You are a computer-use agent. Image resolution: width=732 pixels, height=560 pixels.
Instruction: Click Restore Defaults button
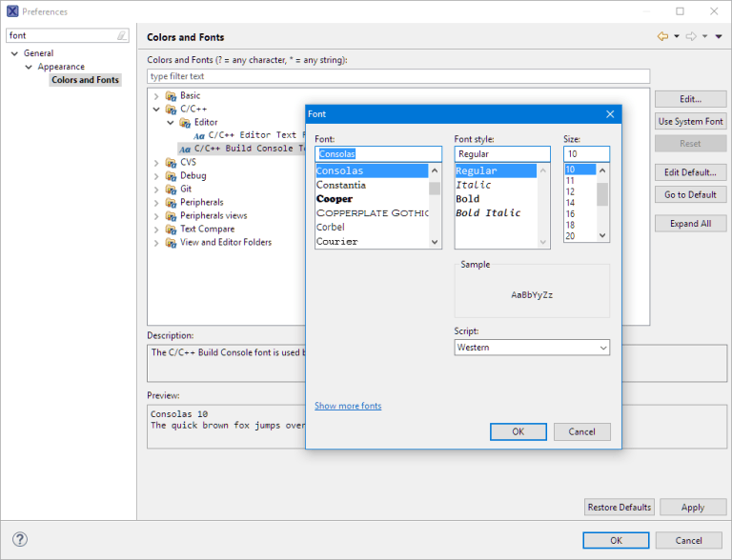click(x=619, y=507)
